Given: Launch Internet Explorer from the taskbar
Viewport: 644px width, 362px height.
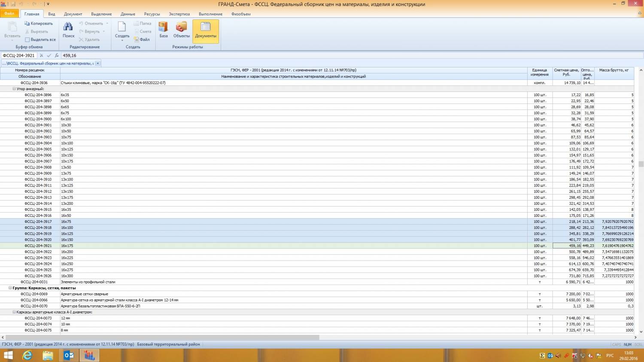Looking at the screenshot, I should [27, 355].
